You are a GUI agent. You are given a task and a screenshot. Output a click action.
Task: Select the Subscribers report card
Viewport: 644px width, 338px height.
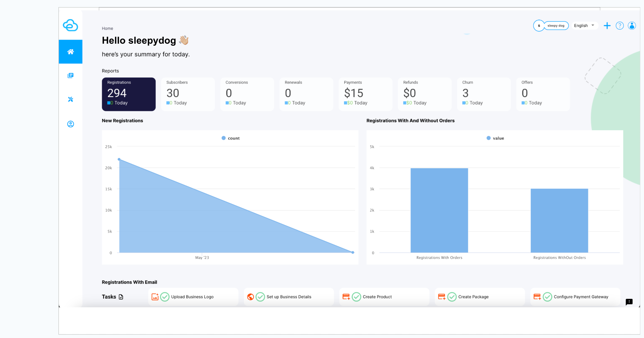tap(188, 94)
